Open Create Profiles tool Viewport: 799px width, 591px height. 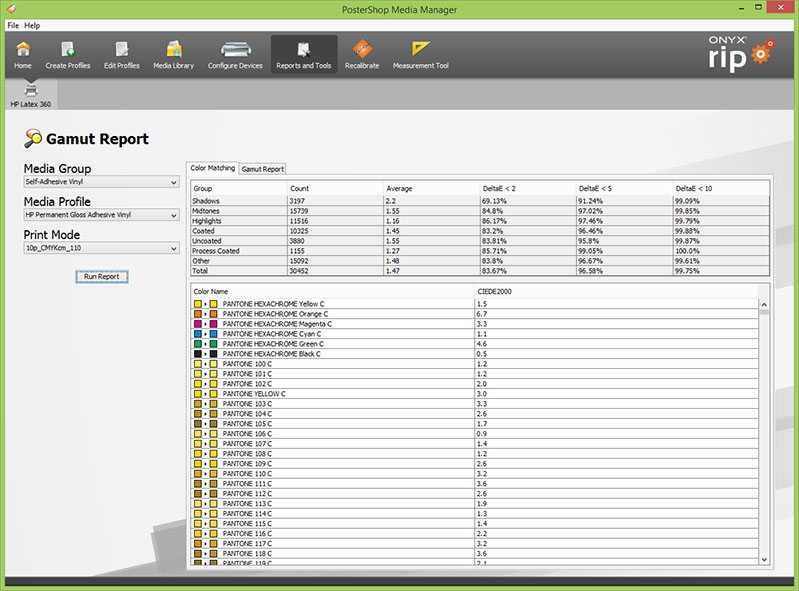(68, 55)
